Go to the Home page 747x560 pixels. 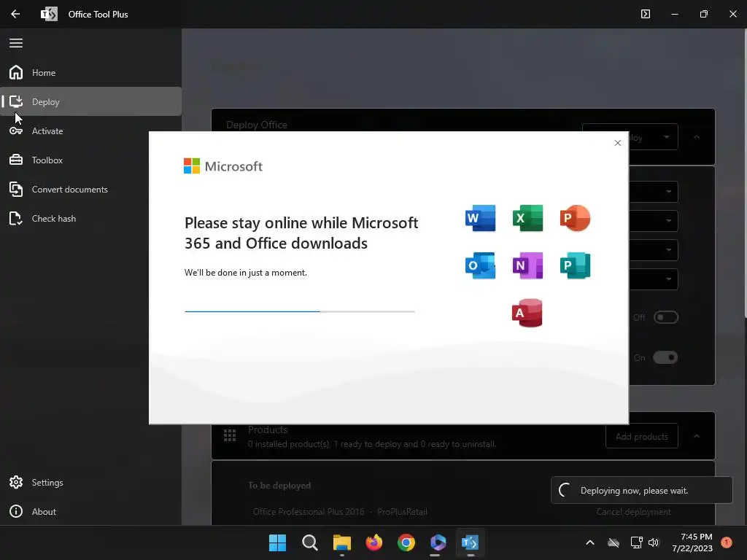tap(90, 72)
